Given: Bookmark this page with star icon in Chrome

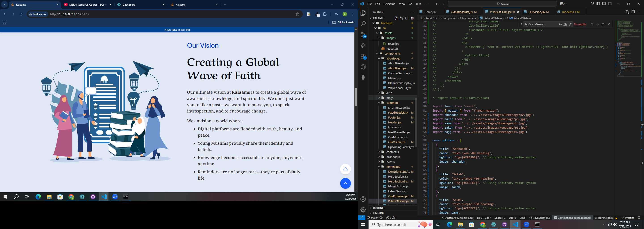Looking at the screenshot, I should pos(297,14).
